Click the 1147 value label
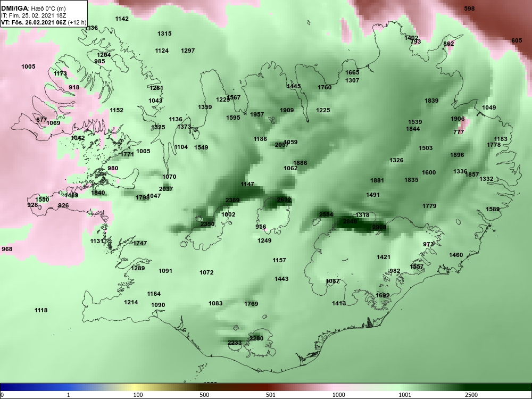The width and height of the screenshot is (532, 399). [x=247, y=185]
